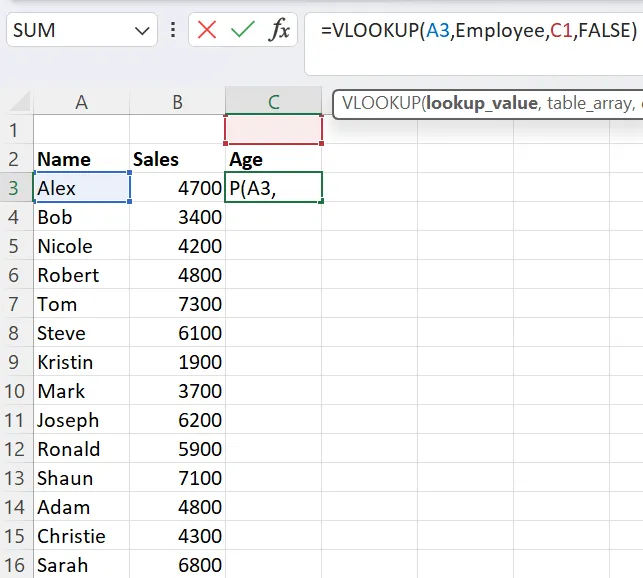Click the Name header cell

pos(81,159)
